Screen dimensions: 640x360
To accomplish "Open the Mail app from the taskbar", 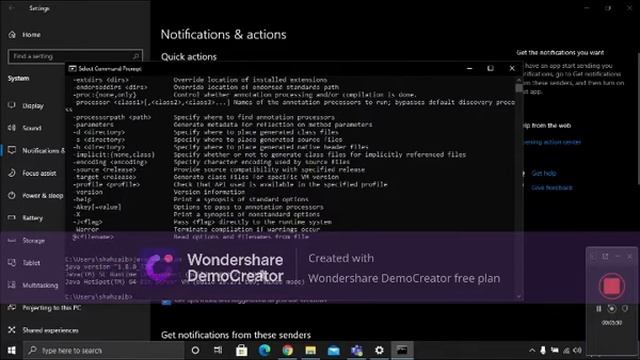I will point(333,350).
